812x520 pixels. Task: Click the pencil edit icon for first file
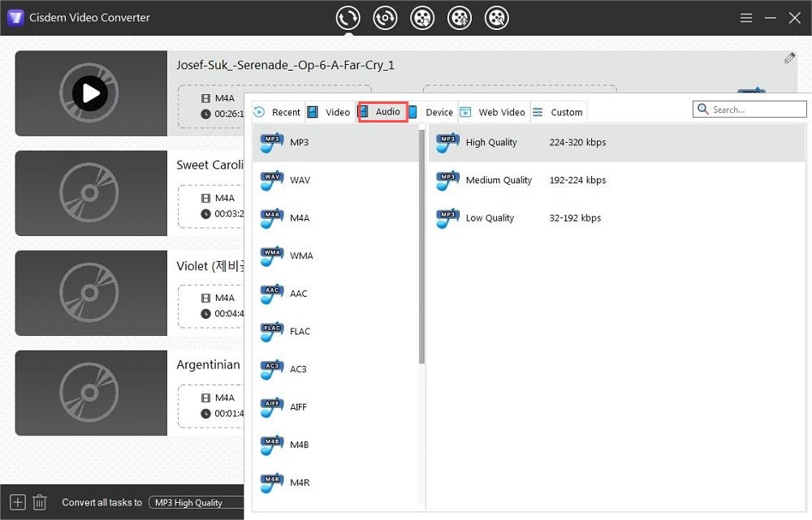(x=789, y=58)
